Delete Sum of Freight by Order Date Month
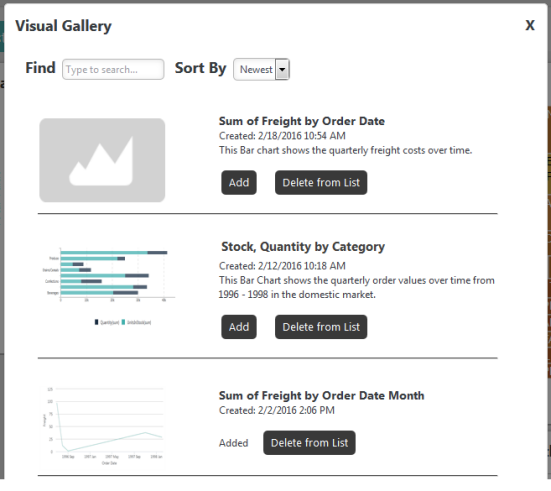The image size is (551, 491). coord(309,443)
